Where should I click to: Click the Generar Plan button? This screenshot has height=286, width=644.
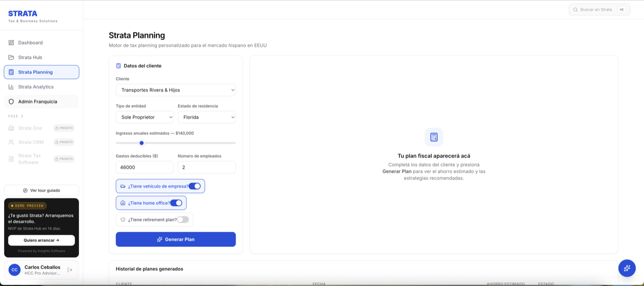176,239
